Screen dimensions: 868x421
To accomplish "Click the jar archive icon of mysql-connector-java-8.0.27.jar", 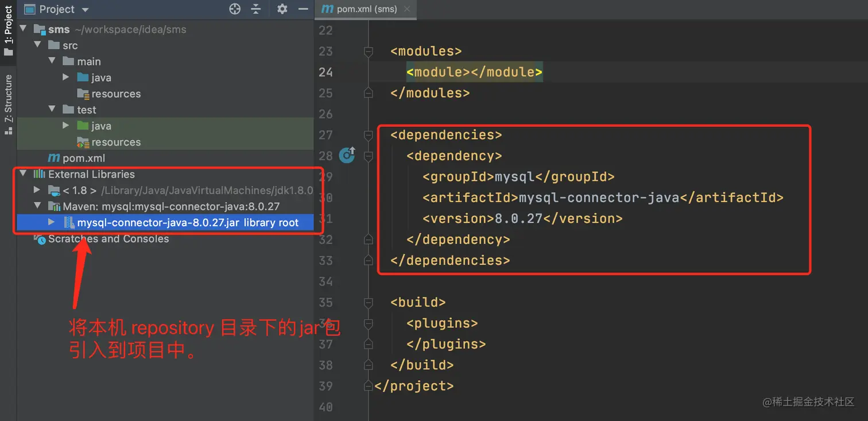I will click(69, 222).
